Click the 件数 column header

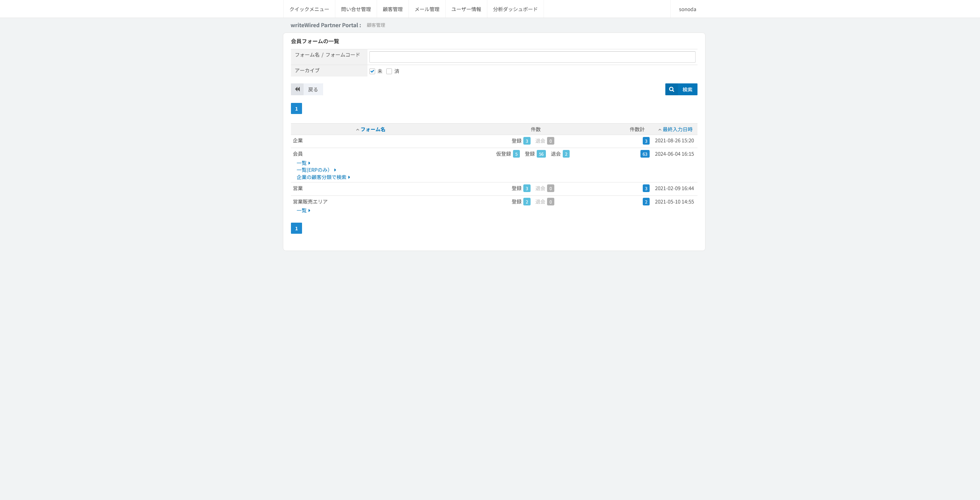(536, 129)
